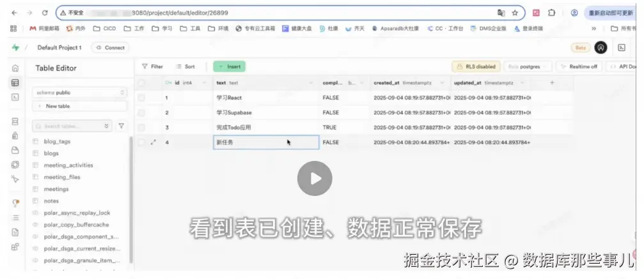
Task: Bookmark this page with the star icon
Action: pos(515,13)
